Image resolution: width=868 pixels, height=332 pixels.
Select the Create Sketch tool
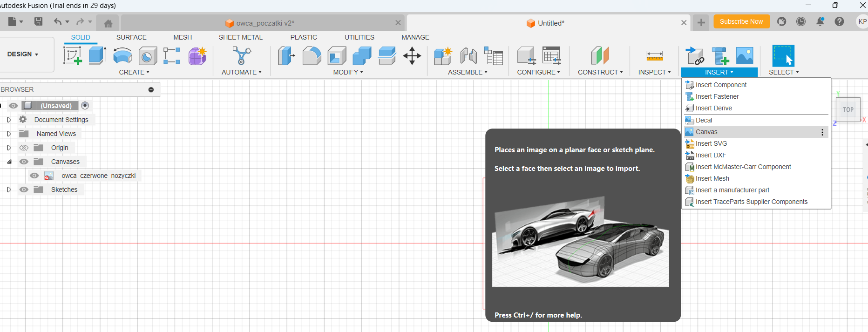[73, 56]
